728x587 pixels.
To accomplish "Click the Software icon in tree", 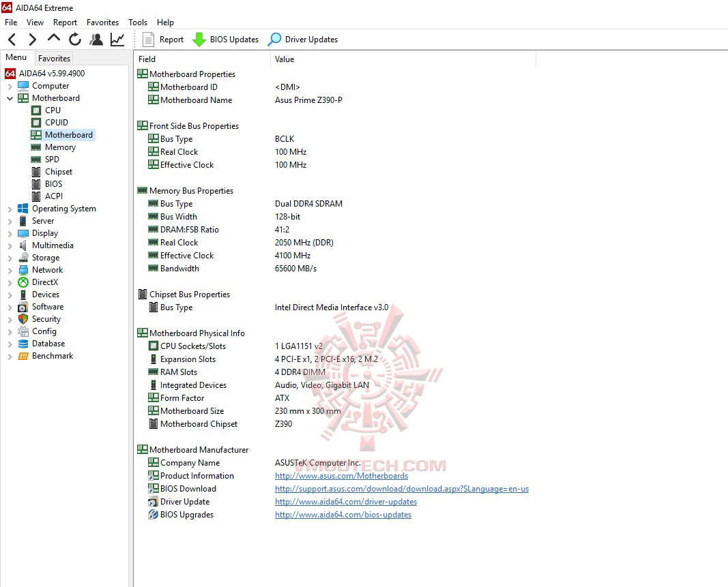I will pos(23,307).
